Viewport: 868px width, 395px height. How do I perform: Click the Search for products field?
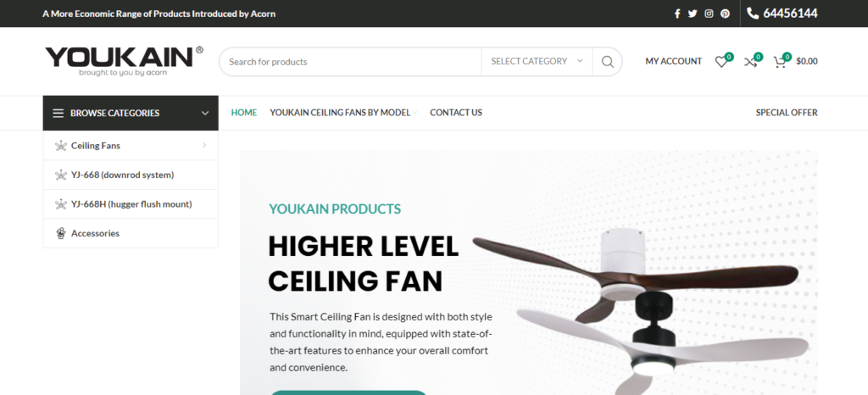point(350,61)
